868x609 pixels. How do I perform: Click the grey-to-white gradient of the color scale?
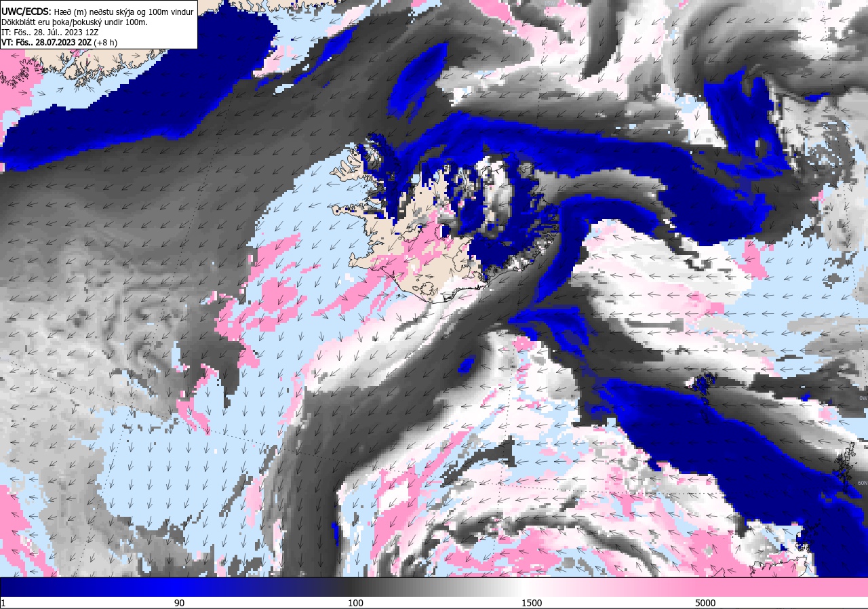pyautogui.click(x=434, y=587)
